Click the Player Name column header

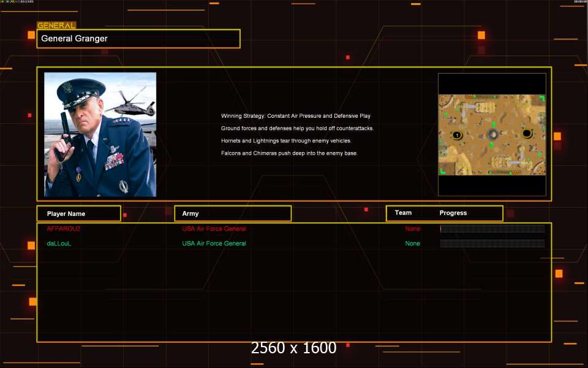click(78, 213)
